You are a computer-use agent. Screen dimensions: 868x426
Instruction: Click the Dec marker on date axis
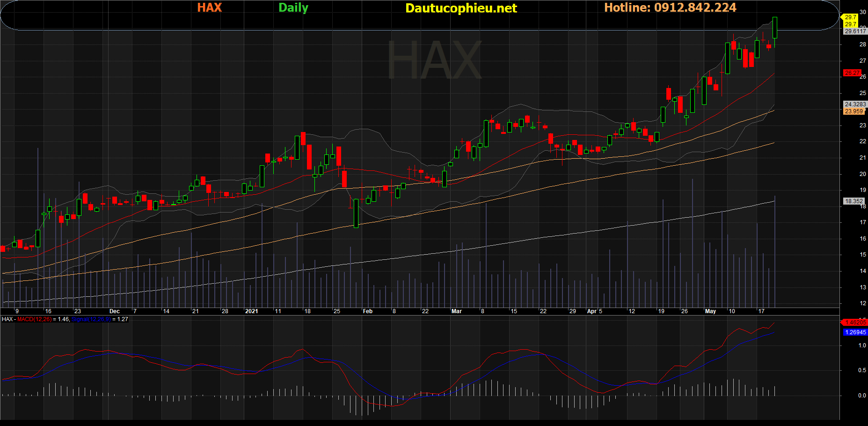click(x=115, y=311)
